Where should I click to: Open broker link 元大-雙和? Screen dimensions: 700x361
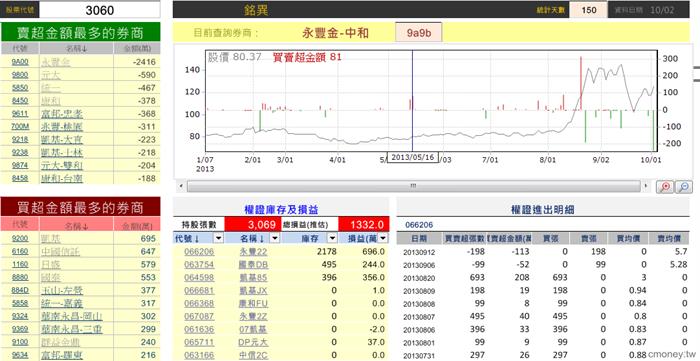point(62,166)
